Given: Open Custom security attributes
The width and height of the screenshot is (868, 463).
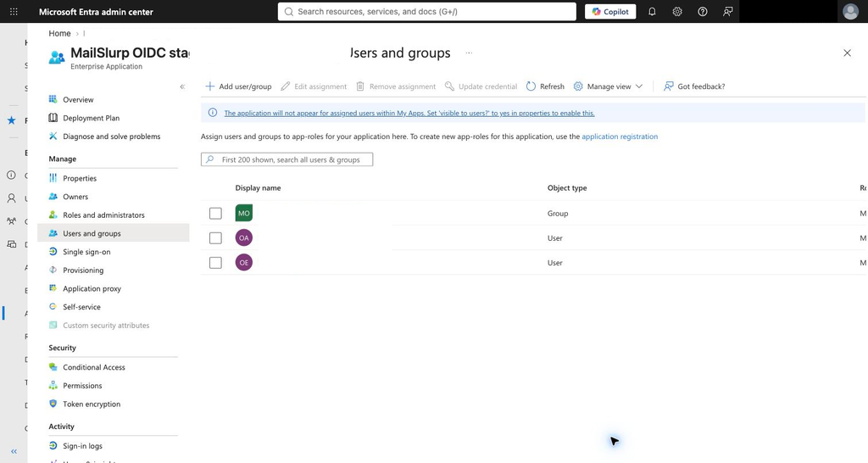Looking at the screenshot, I should coord(106,325).
